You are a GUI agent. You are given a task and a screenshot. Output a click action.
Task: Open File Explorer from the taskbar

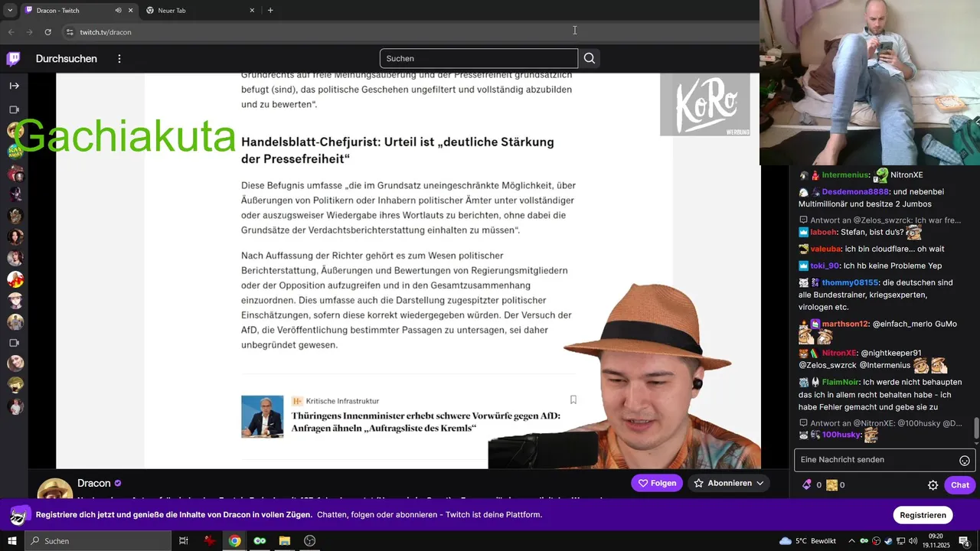285,541
